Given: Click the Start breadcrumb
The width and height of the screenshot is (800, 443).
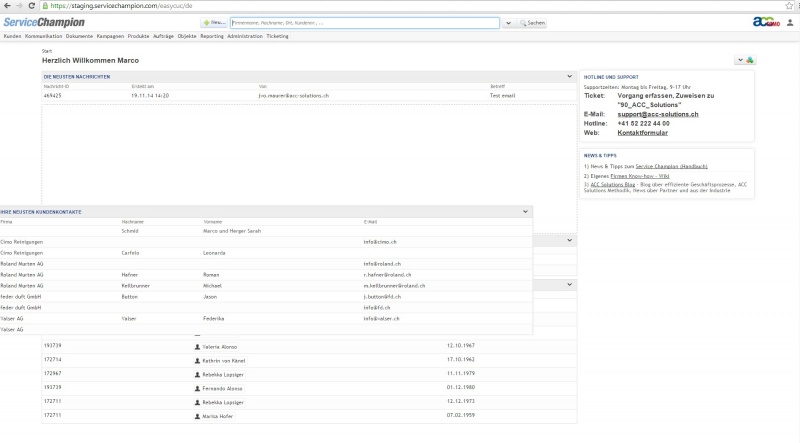Looking at the screenshot, I should (x=47, y=51).
